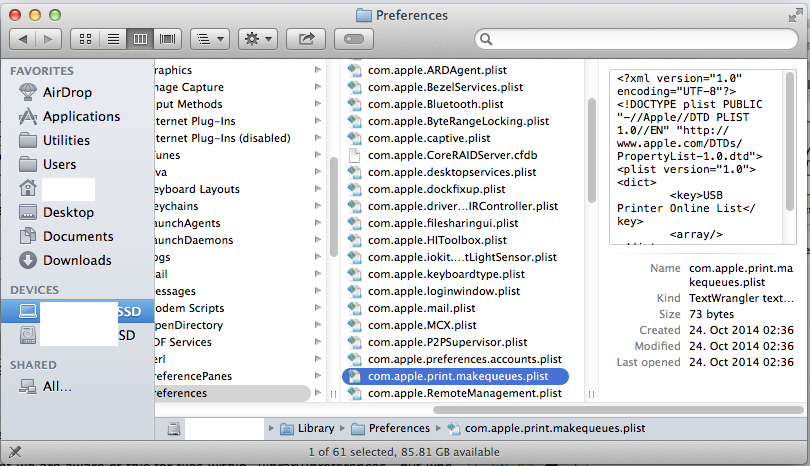
Task: Open Downloads in the sidebar
Action: [x=65, y=260]
